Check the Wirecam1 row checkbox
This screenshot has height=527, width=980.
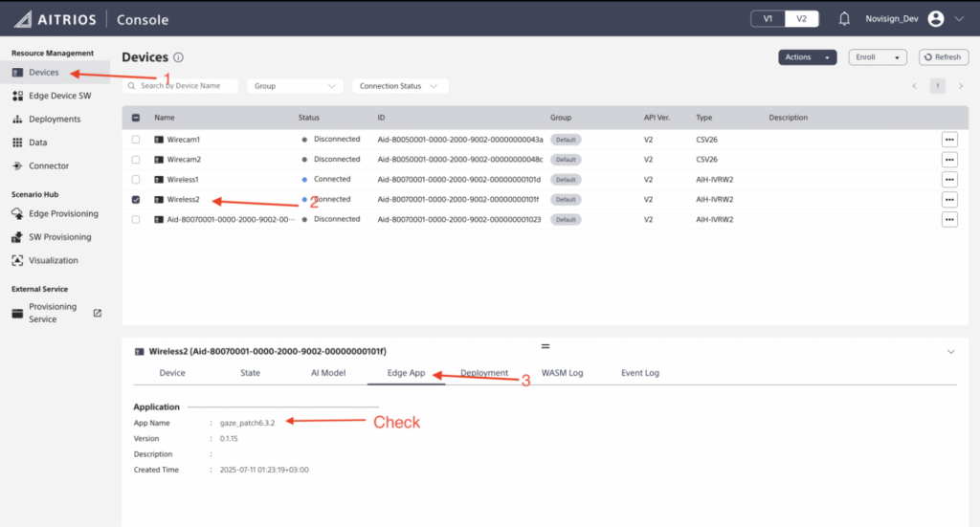point(136,140)
